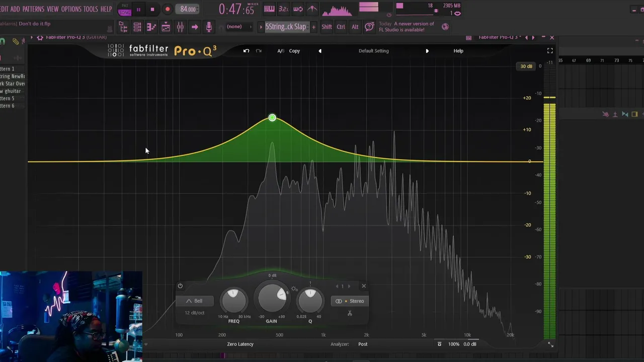Arm recording with the red record button
Viewport: 644px width, 362px height.
click(x=168, y=9)
